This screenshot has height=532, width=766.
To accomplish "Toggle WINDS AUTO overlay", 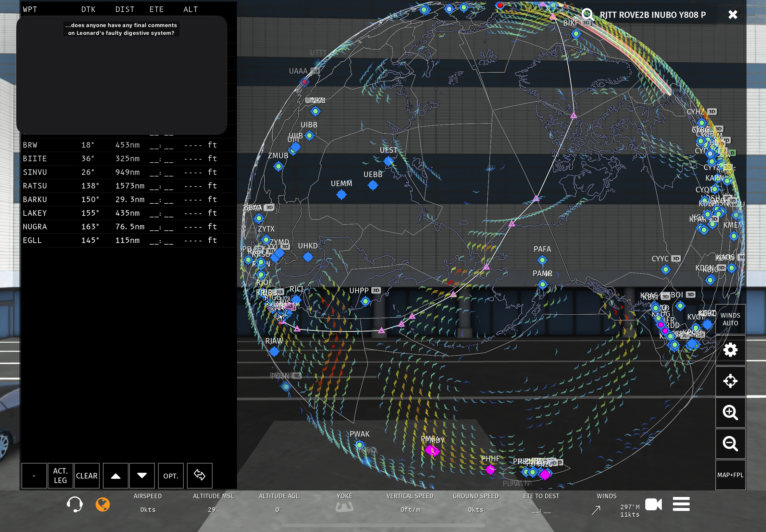I will 730,319.
